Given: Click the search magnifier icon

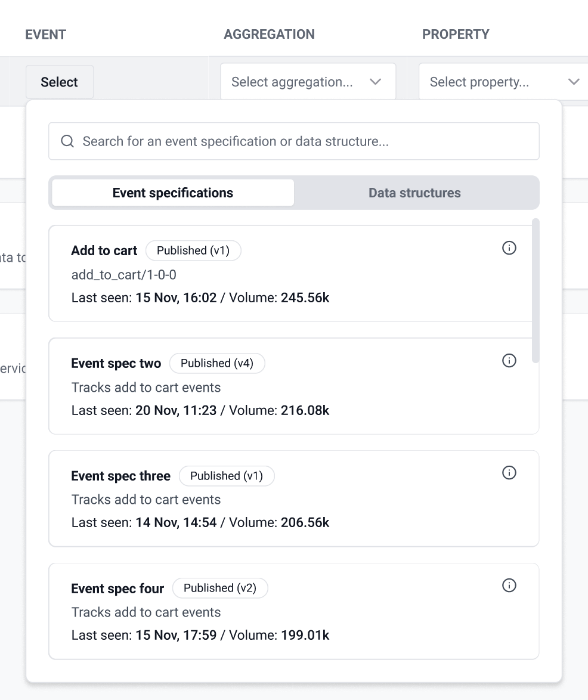Looking at the screenshot, I should click(67, 141).
